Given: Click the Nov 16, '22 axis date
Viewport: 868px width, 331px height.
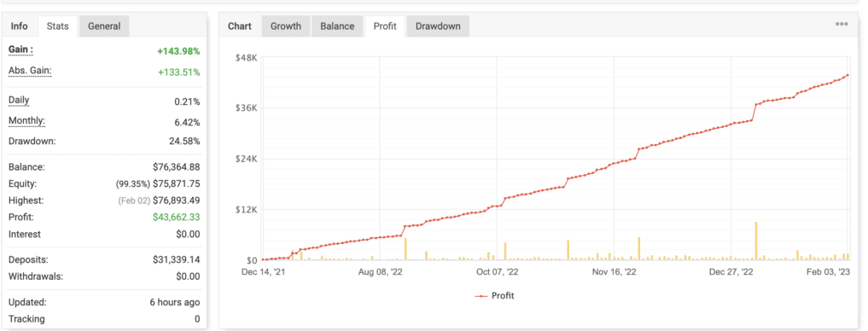Looking at the screenshot, I should click(614, 272).
